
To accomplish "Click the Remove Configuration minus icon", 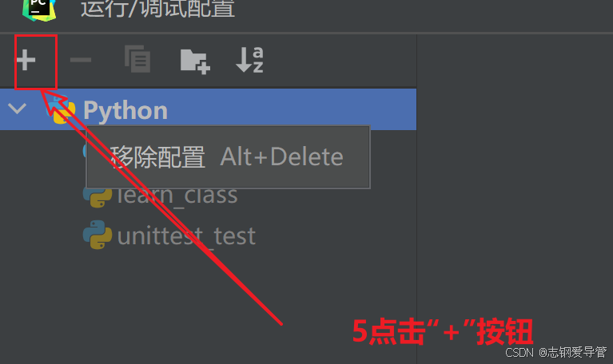I will [x=81, y=60].
